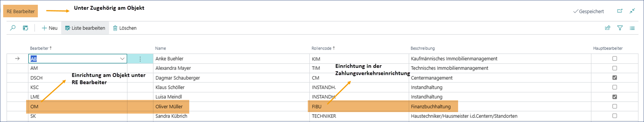Check Hauptbearbeiter for Anke Buehler
Image resolution: width=644 pixels, height=122 pixels.
615,58
